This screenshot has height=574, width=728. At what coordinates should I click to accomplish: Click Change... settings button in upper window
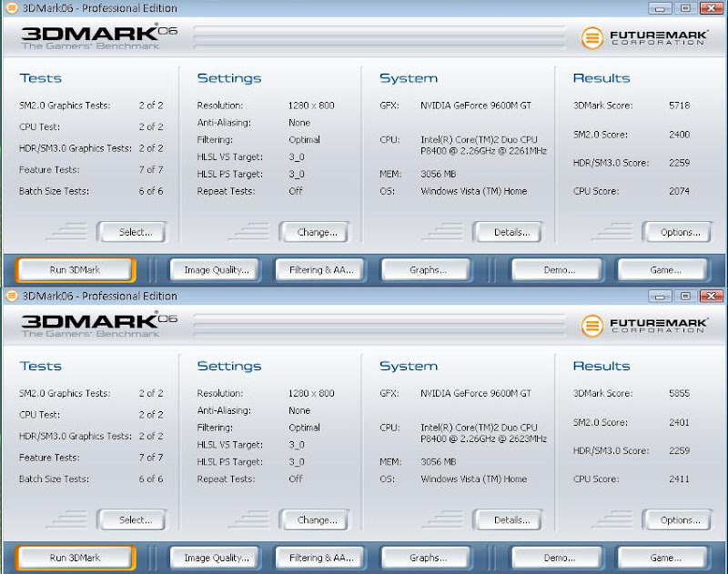(314, 232)
